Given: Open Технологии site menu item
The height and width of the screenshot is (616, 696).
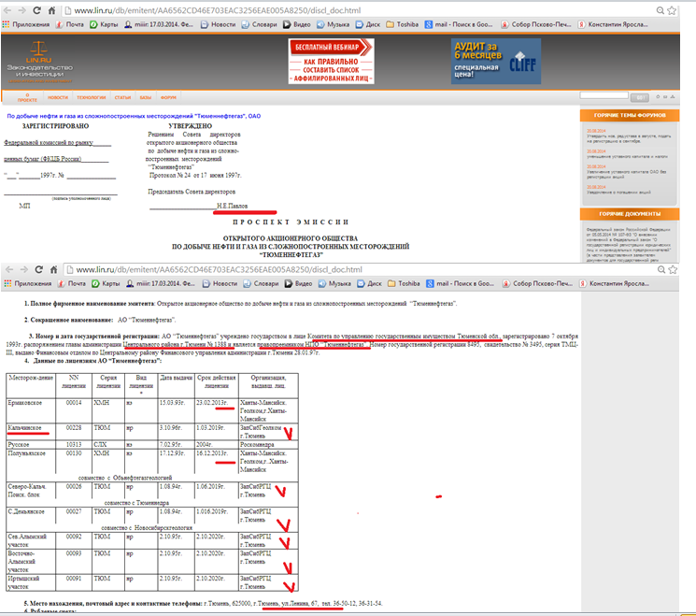Looking at the screenshot, I should point(91,98).
